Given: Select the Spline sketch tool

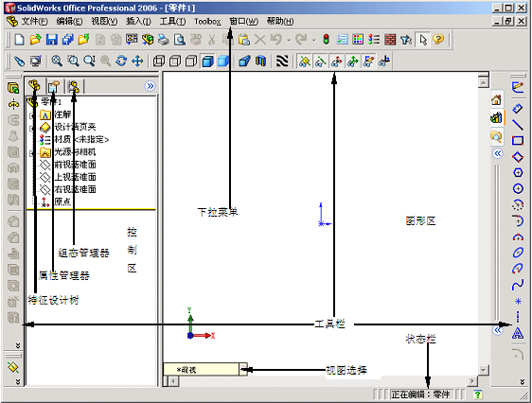Looking at the screenshot, I should click(518, 285).
